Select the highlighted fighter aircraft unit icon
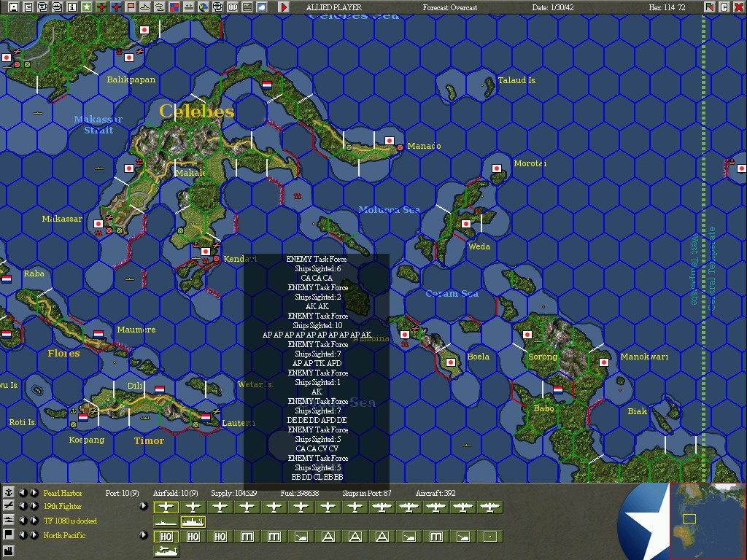 tap(166, 507)
